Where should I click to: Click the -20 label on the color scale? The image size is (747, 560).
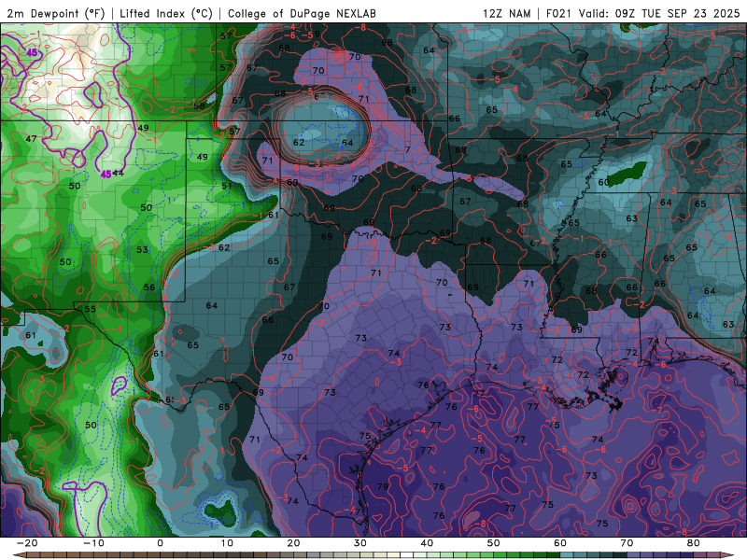point(27,543)
